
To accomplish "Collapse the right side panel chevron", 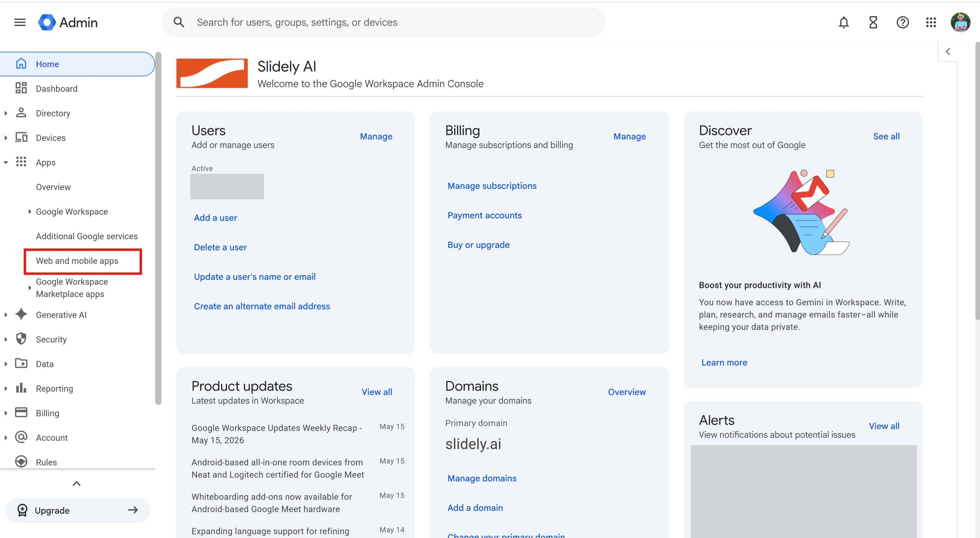I will tap(948, 52).
